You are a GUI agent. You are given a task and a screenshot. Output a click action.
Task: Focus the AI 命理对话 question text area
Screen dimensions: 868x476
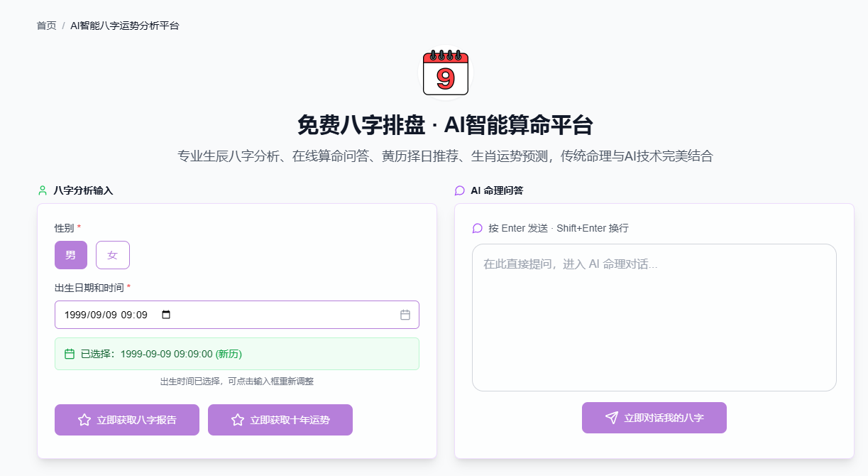pyautogui.click(x=654, y=317)
